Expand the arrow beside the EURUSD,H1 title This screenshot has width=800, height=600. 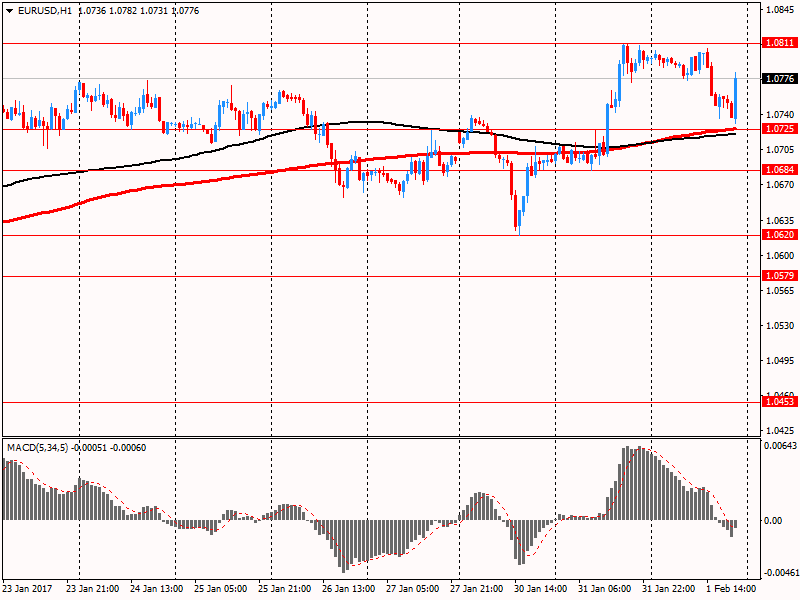[9, 10]
